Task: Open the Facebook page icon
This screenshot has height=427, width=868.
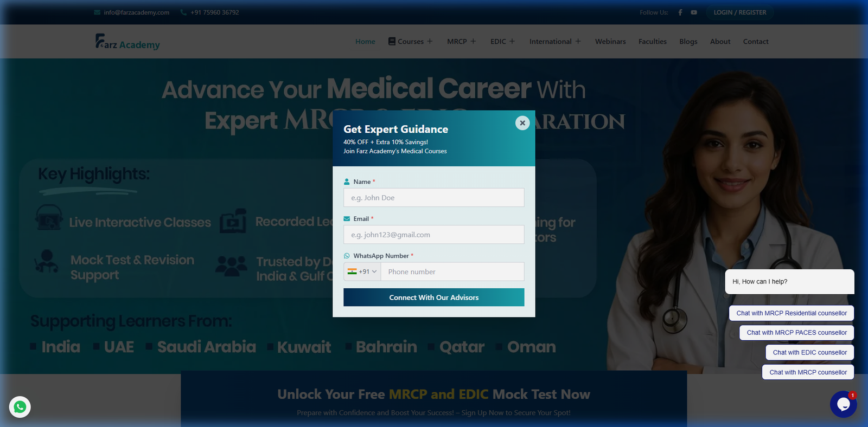Action: point(680,12)
